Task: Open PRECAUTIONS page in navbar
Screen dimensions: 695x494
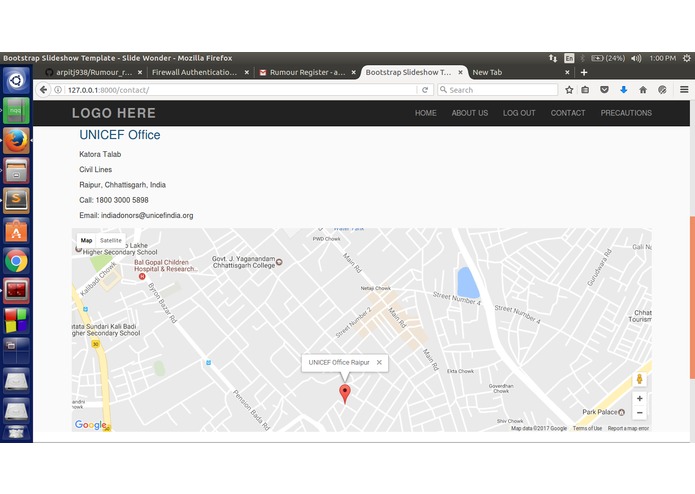Action: [626, 113]
